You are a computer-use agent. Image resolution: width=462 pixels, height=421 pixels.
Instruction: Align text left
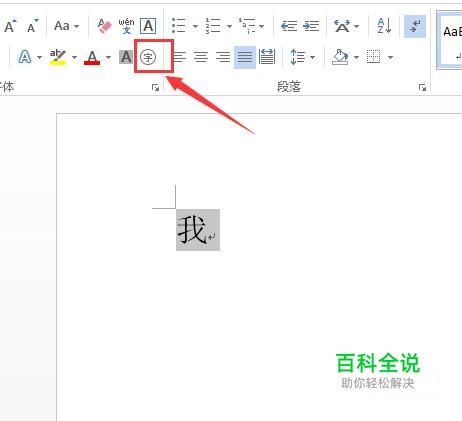coord(179,57)
